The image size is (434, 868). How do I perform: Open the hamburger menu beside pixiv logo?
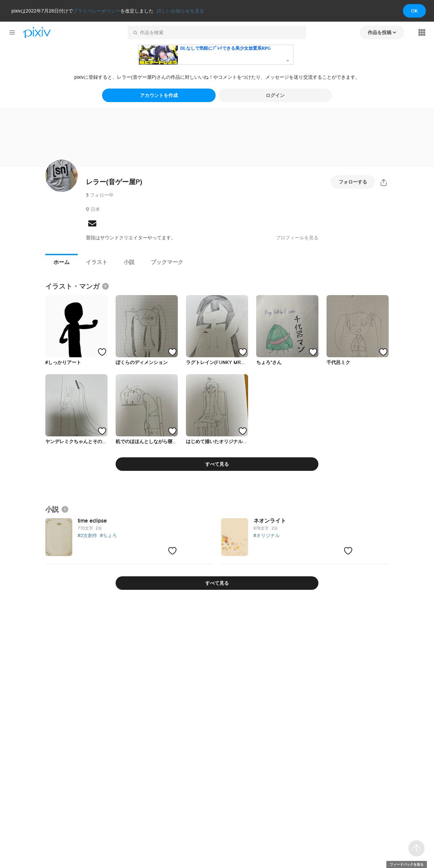(x=12, y=32)
